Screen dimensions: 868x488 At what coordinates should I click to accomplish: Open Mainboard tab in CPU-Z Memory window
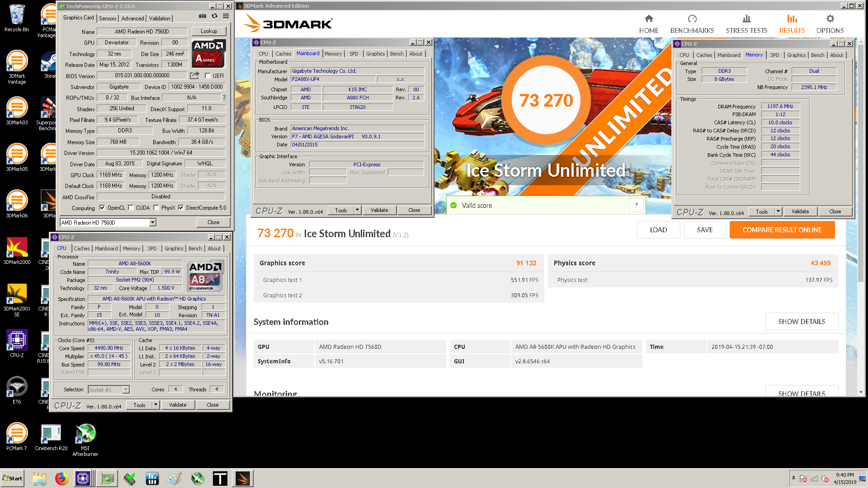tap(729, 55)
